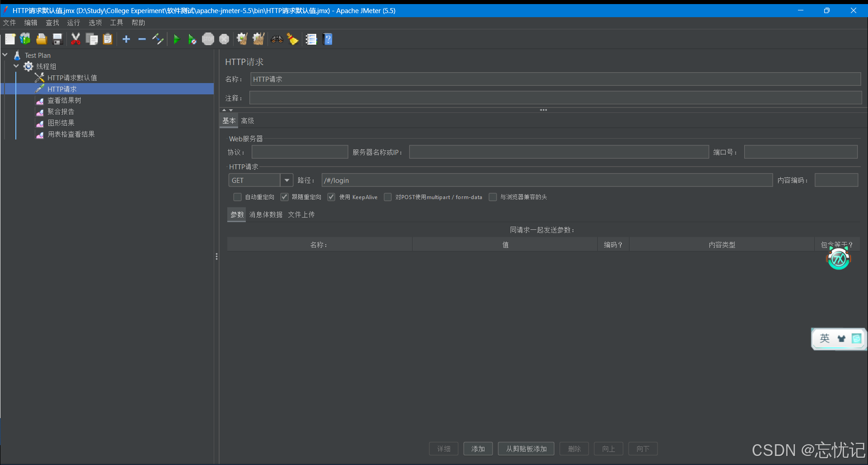Click the Copy icon in toolbar
Viewport: 868px width, 465px height.
coord(92,39)
